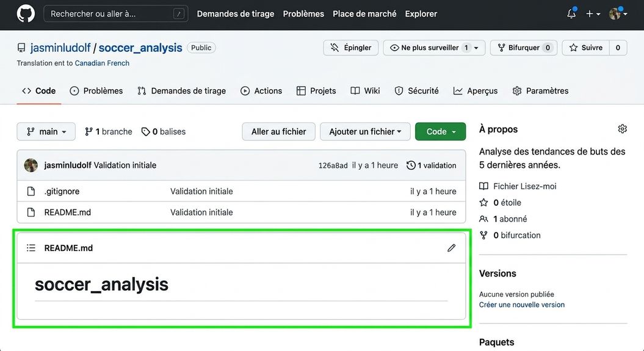Click the file icon next to README.md
The width and height of the screenshot is (644, 351).
[x=31, y=212]
